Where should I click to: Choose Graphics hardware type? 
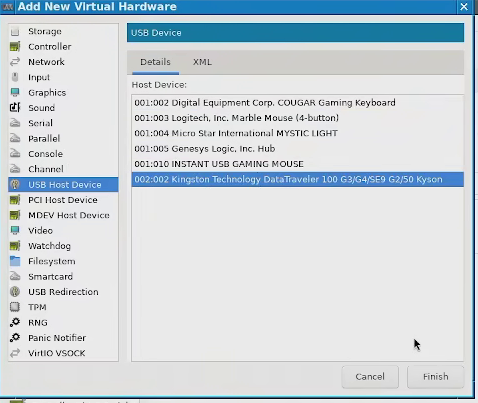click(x=47, y=93)
